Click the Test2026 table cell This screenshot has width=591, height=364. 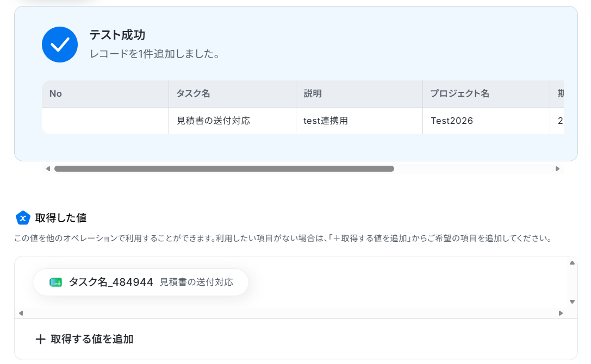[486, 121]
